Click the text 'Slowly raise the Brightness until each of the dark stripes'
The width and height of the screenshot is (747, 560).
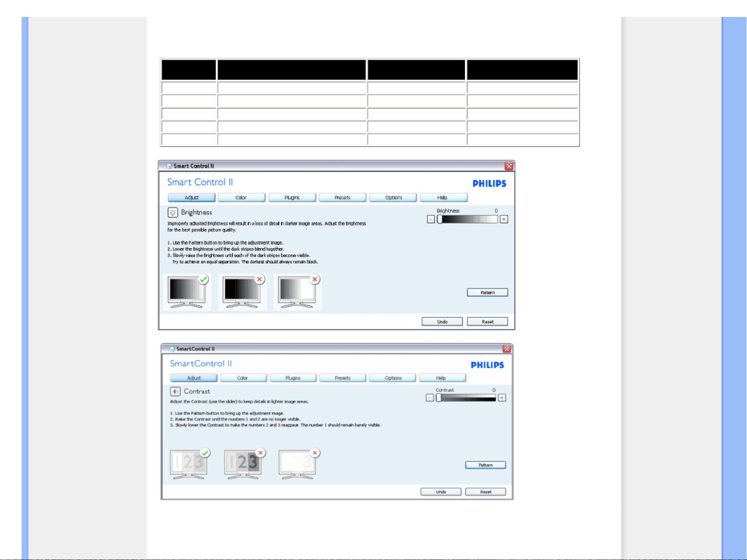(x=233, y=256)
